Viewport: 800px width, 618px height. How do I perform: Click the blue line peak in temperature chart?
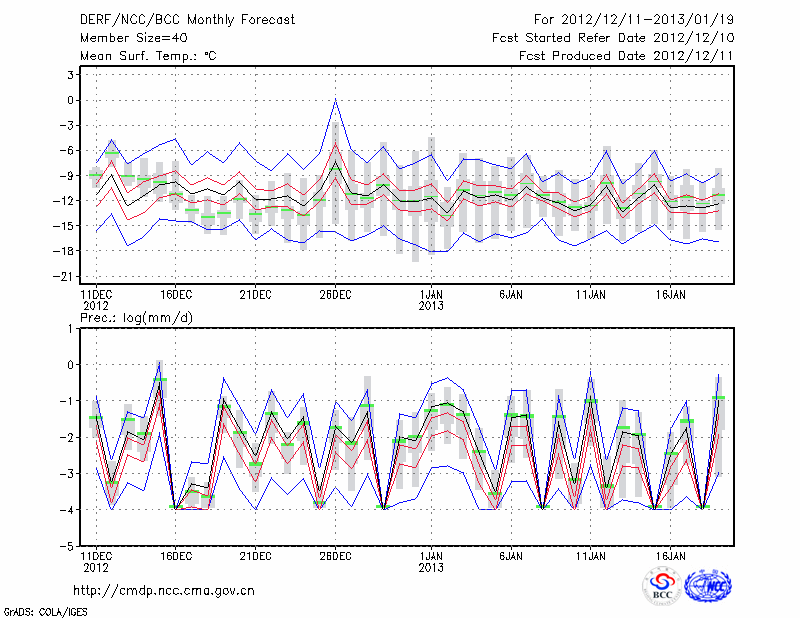[x=335, y=99]
